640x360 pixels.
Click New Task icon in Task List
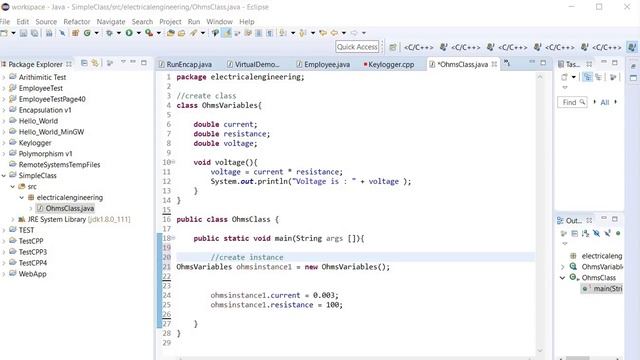(564, 77)
